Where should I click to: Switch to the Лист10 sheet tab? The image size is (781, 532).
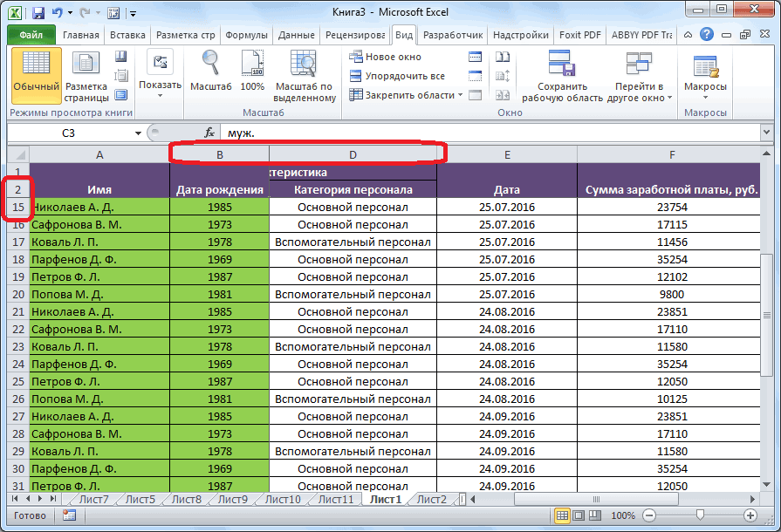pyautogui.click(x=282, y=500)
